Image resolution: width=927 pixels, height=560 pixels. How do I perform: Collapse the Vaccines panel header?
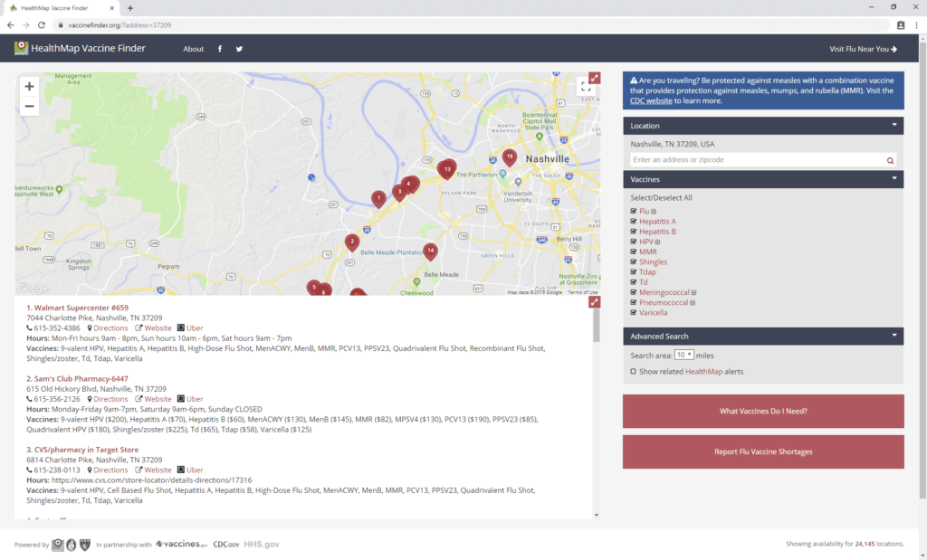point(763,179)
